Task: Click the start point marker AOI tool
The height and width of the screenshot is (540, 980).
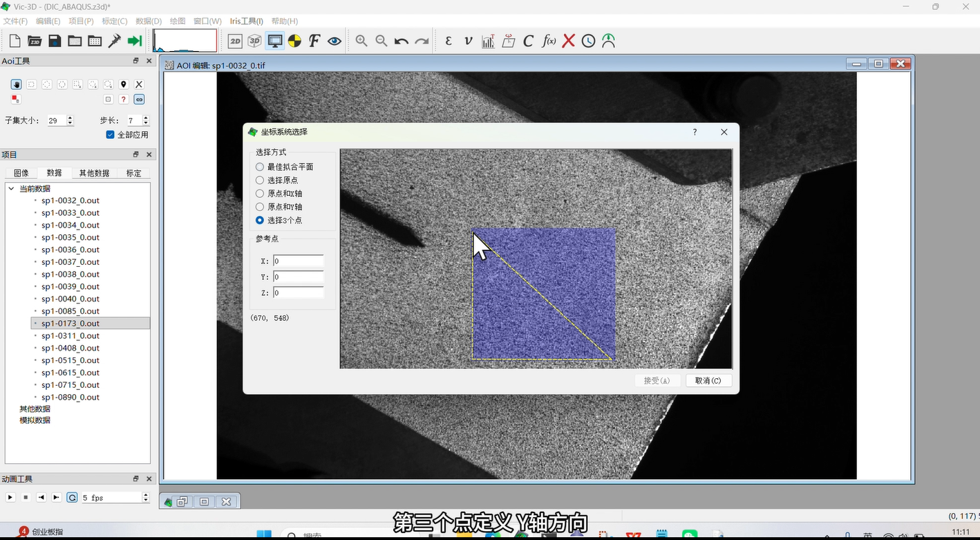Action: (124, 84)
